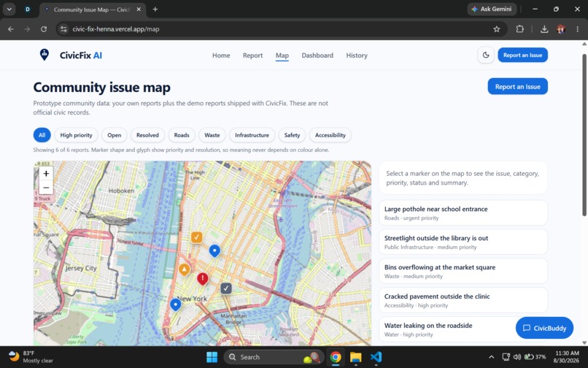This screenshot has width=588, height=368.
Task: Open the browser downloads icon
Action: click(x=544, y=29)
